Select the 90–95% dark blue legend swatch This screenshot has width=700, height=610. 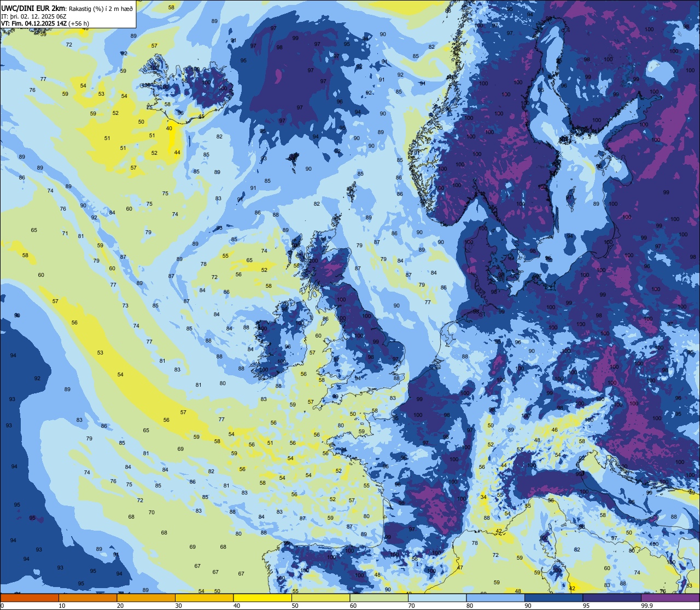553,597
